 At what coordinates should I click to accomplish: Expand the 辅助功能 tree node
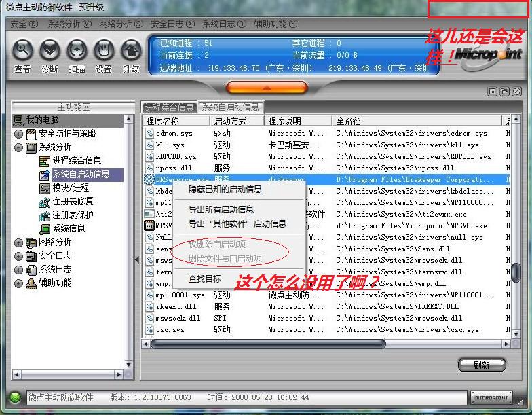(19, 283)
